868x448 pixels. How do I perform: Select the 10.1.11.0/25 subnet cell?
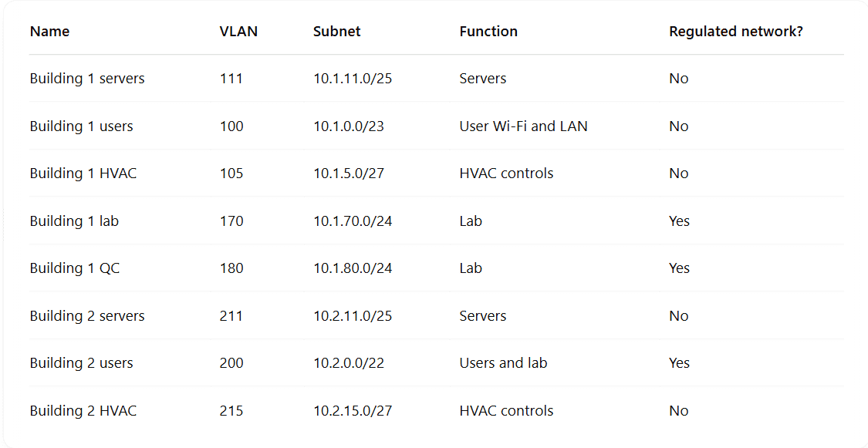pyautogui.click(x=353, y=79)
